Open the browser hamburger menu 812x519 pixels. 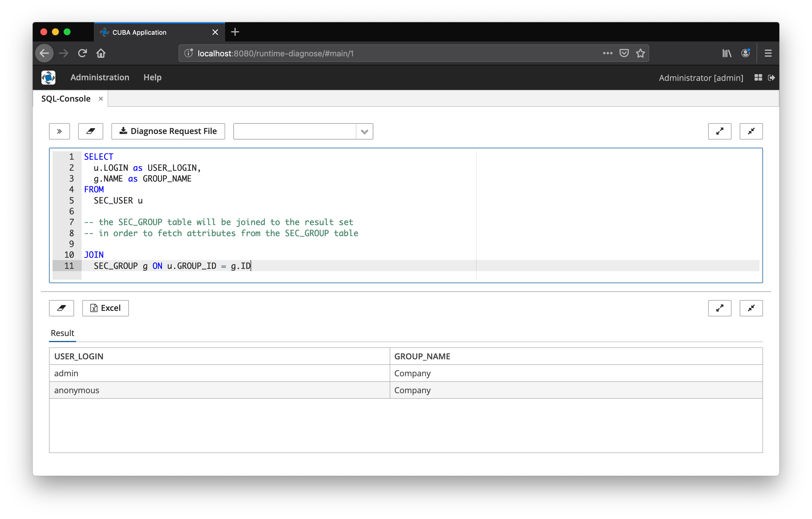[x=768, y=53]
